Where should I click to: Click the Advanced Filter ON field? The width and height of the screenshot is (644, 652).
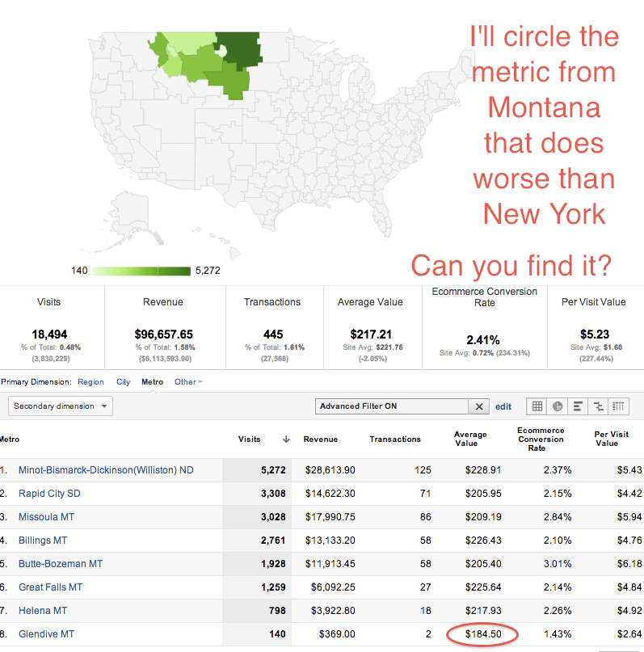tap(392, 406)
